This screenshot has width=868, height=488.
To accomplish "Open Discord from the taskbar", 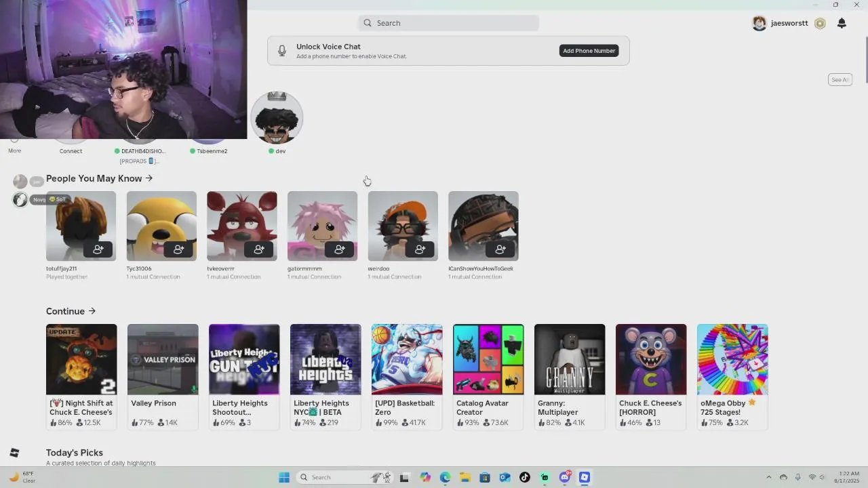I will point(565,477).
